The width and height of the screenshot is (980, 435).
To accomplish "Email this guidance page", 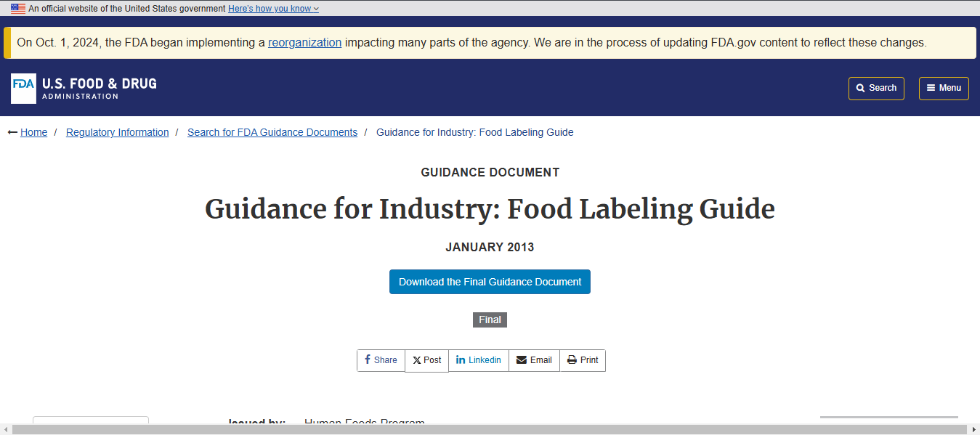I will (534, 360).
